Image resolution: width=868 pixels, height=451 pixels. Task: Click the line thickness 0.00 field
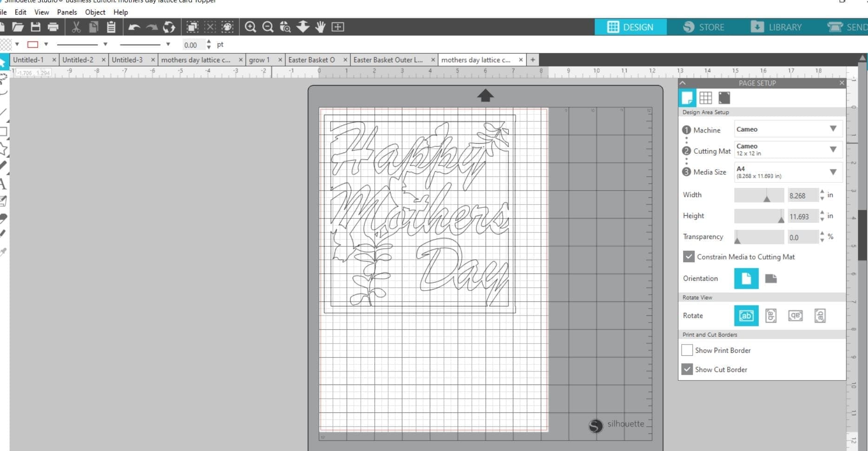[193, 45]
